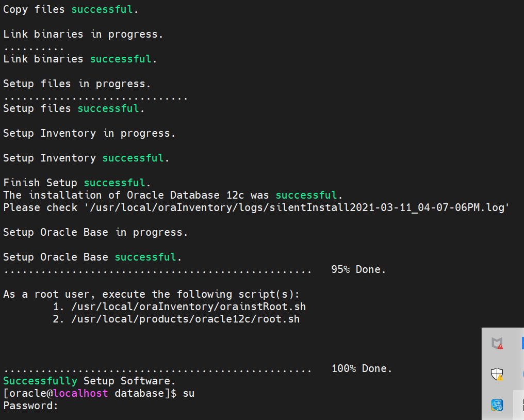Screen dimensions: 524x420
Task: Click the 'Setup files successful.' line
Action: [x=74, y=108]
